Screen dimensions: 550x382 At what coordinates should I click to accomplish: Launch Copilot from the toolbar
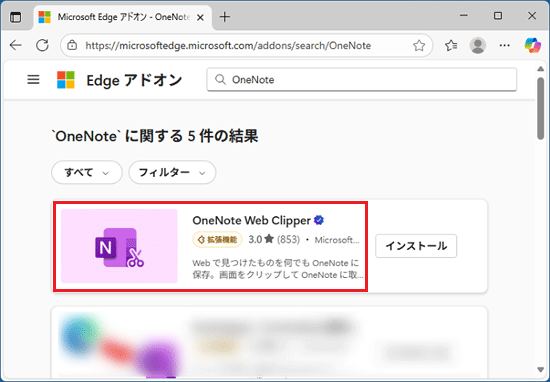(x=532, y=45)
